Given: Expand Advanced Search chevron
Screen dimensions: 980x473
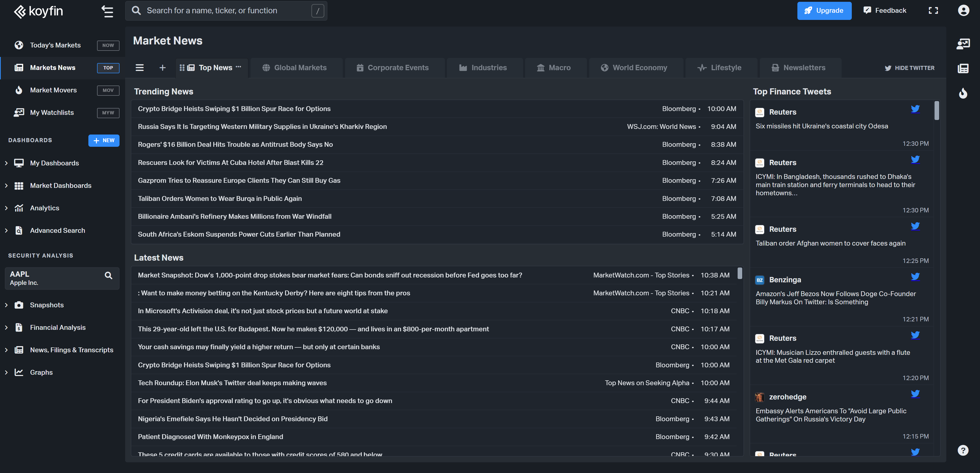Looking at the screenshot, I should coord(6,231).
